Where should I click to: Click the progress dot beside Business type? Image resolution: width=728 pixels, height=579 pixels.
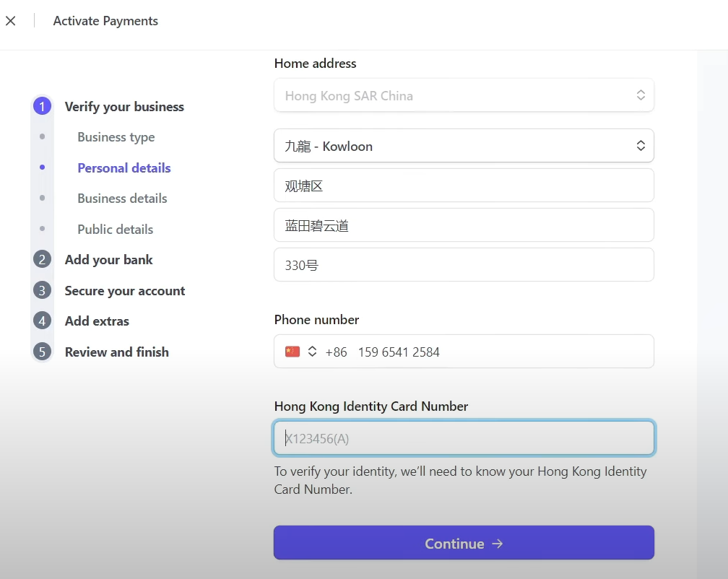tap(42, 137)
